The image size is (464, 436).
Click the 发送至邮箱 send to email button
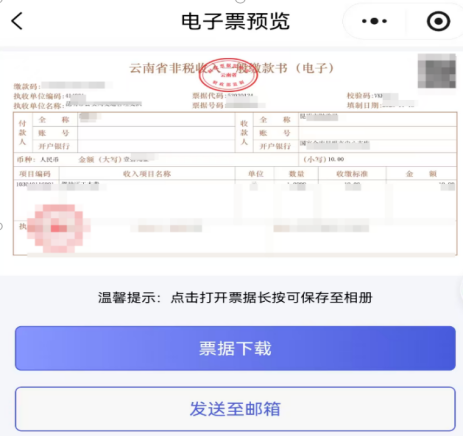pos(235,409)
